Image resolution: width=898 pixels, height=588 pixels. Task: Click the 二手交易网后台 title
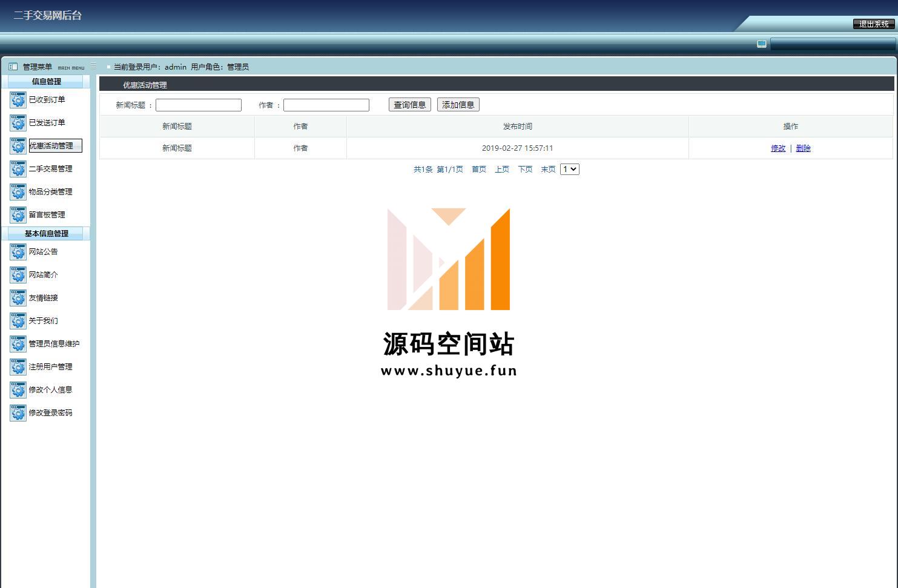pyautogui.click(x=47, y=16)
